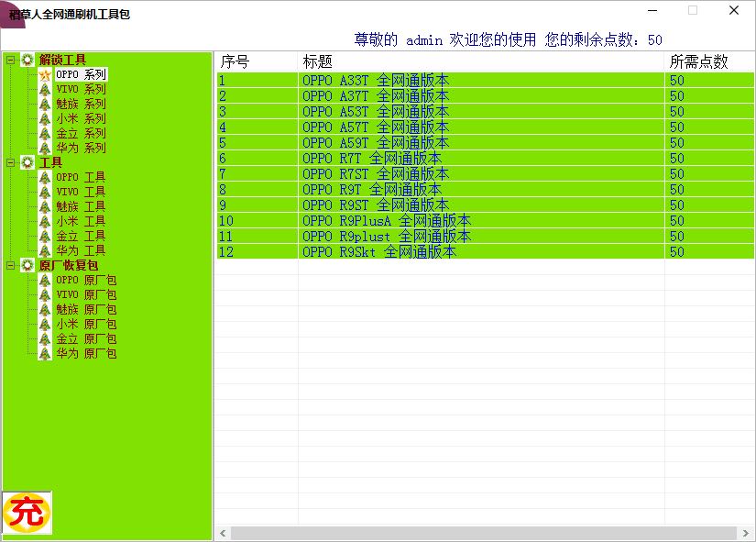Select row OPPO R9T 全网通版本

(486, 189)
